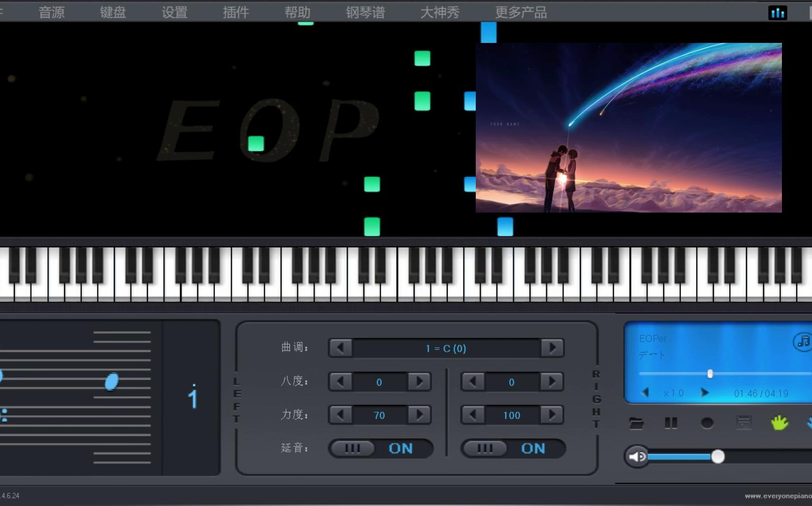Decrease right-hand 力度 from 100
Screen dimensions: 812x506
click(x=473, y=415)
